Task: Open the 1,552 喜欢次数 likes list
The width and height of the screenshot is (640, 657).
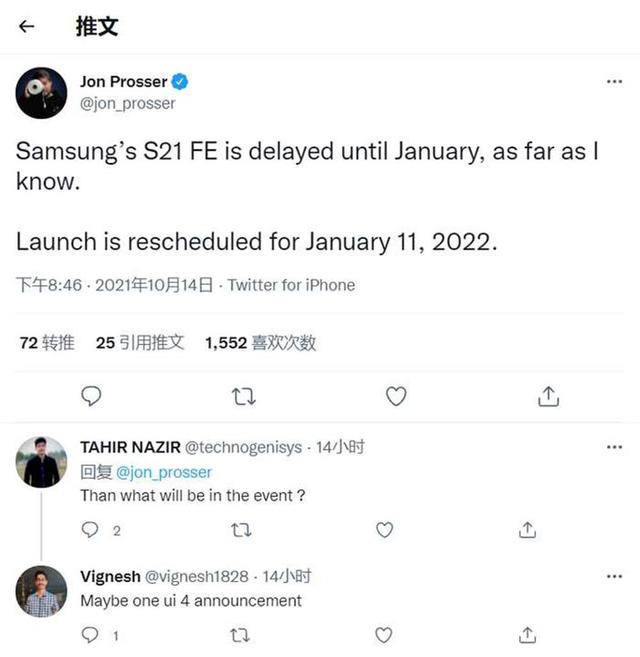Action: pyautogui.click(x=260, y=343)
